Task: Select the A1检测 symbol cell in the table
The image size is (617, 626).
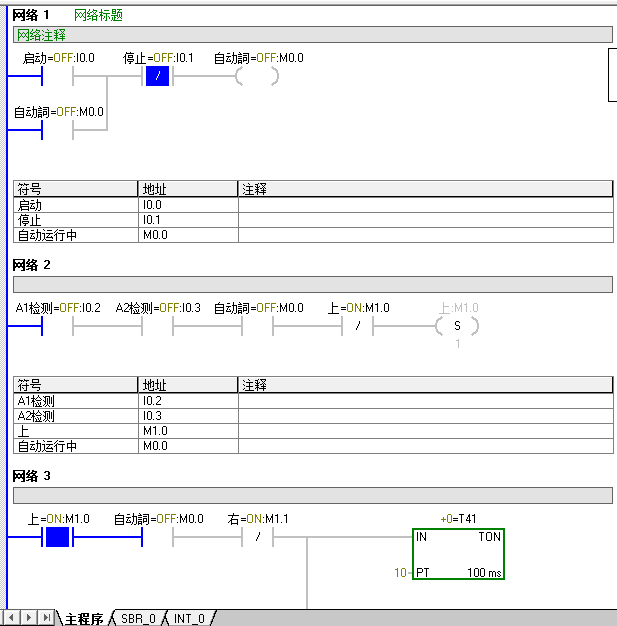Action: 75,401
